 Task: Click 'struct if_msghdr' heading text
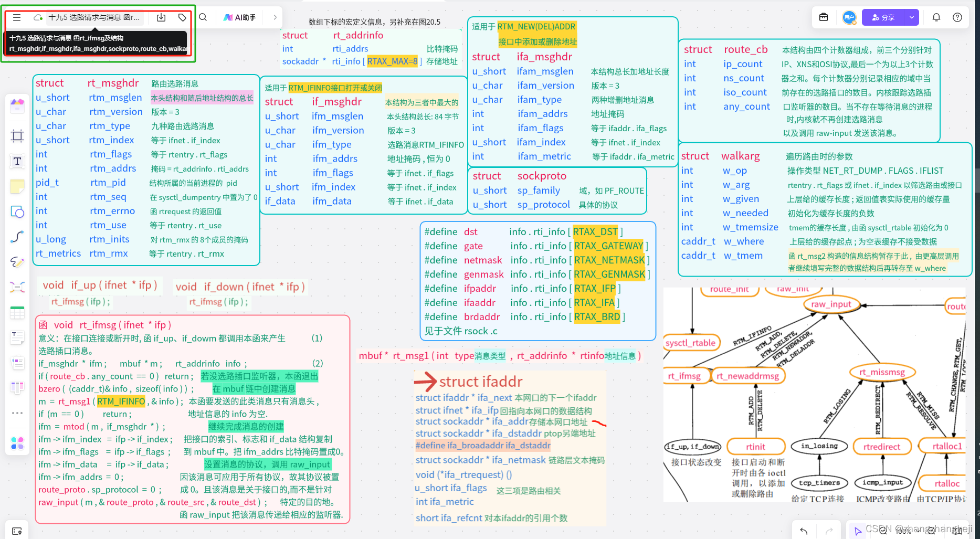(313, 102)
